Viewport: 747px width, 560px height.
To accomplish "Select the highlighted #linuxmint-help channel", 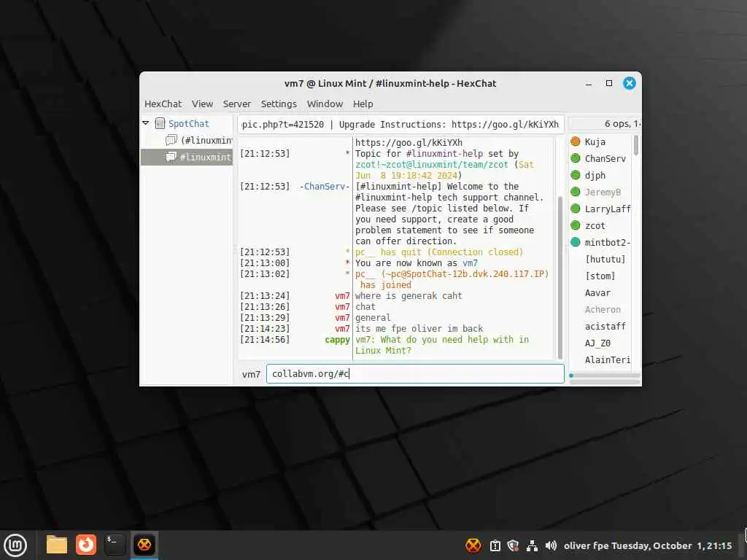I will (x=187, y=157).
